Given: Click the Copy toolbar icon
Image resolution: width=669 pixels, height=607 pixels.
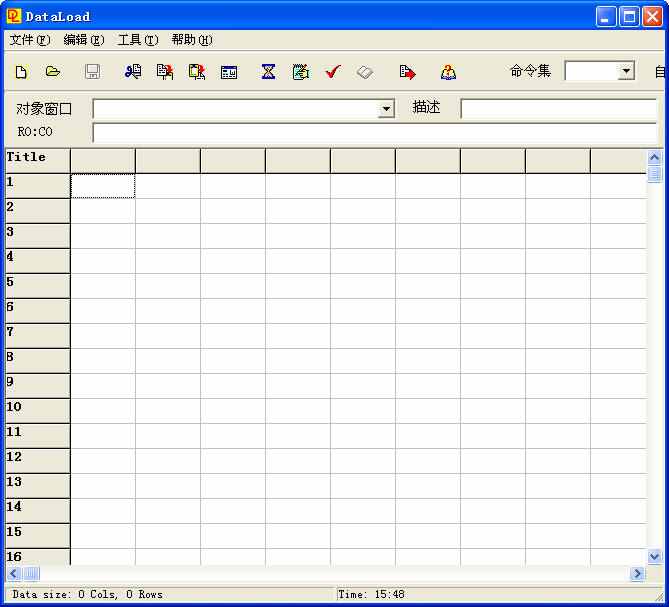Looking at the screenshot, I should [x=165, y=72].
